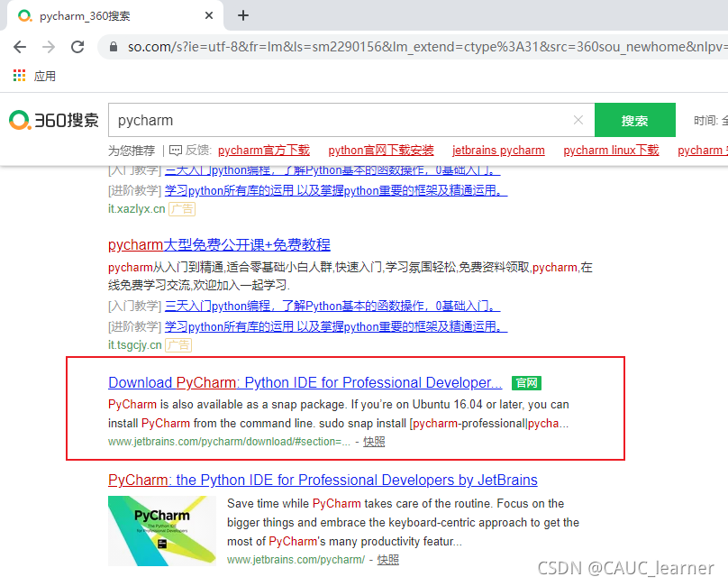Image resolution: width=728 pixels, height=586 pixels.
Task: Click the padlock site info icon
Action: pyautogui.click(x=113, y=47)
